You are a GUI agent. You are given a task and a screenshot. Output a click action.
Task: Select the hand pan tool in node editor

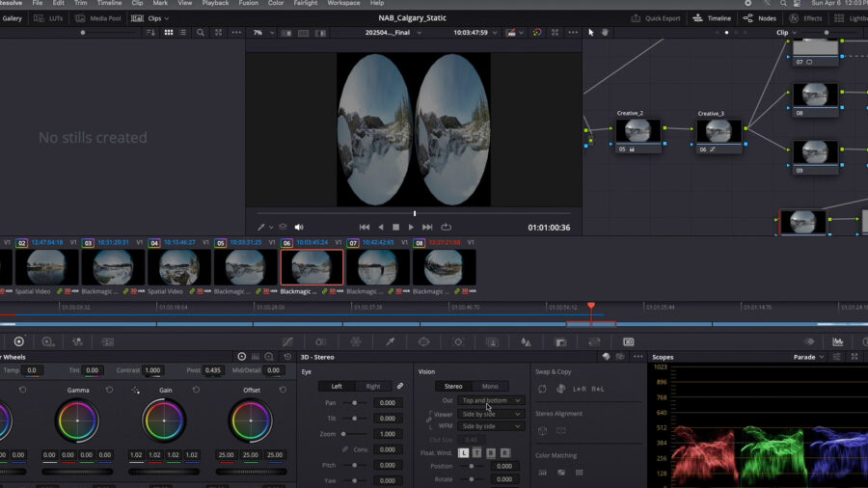click(x=605, y=33)
